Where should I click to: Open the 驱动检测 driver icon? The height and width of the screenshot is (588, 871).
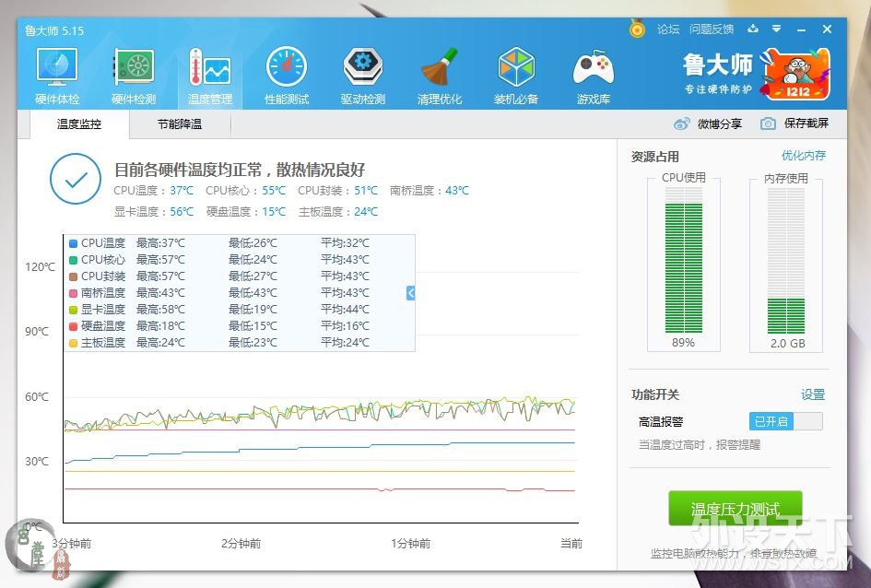click(x=363, y=67)
